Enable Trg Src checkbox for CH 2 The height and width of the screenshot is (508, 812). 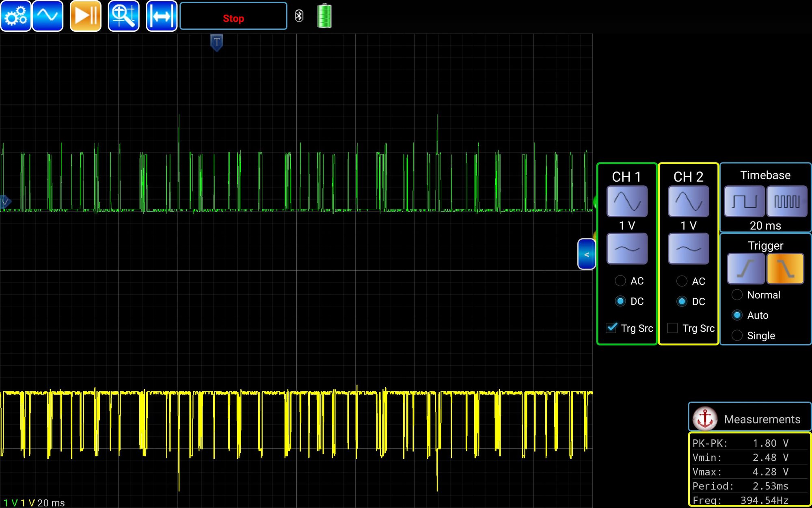(672, 328)
